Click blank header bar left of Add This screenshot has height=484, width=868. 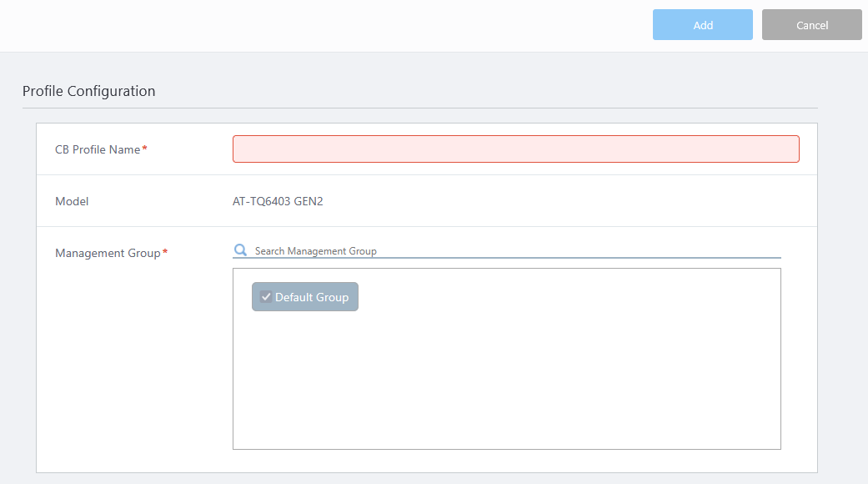[334, 25]
